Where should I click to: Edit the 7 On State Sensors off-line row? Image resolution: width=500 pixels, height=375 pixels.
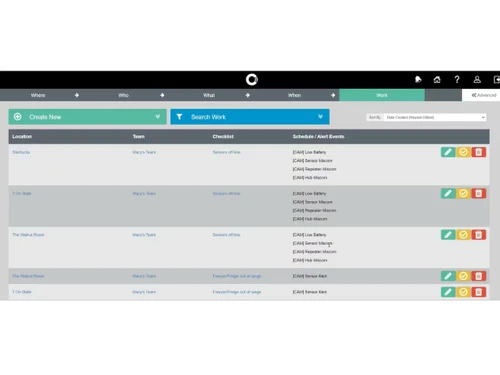click(x=448, y=193)
